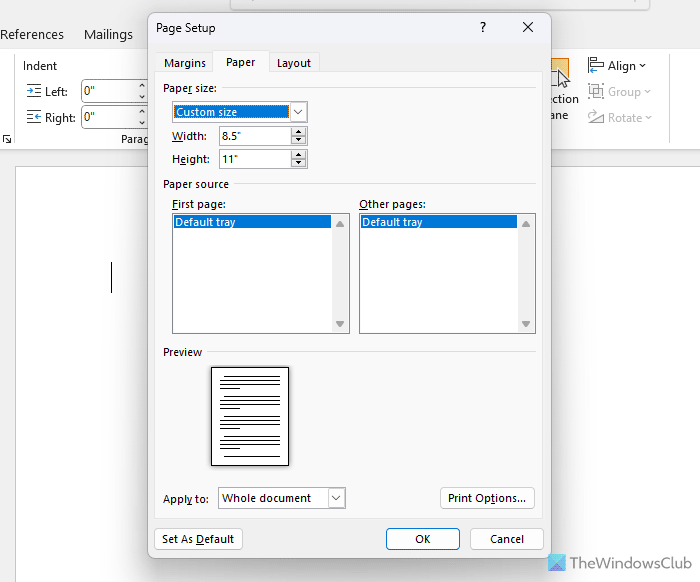This screenshot has height=582, width=700.
Task: Close the Page Setup dialog
Action: click(x=528, y=27)
